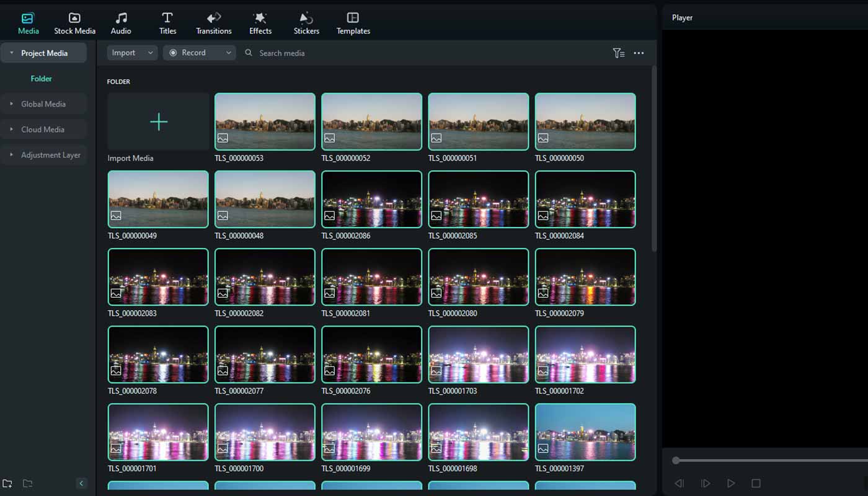Click the Search media field
This screenshot has height=496, width=868.
pos(282,53)
